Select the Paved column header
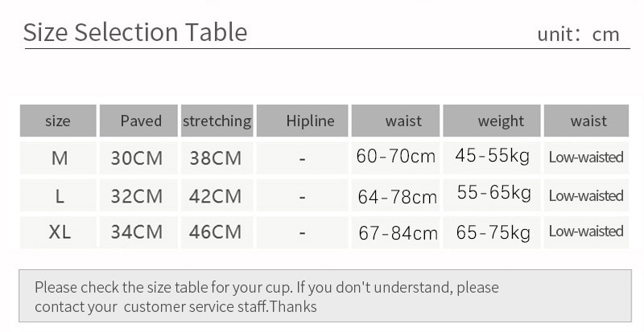Image resolution: width=644 pixels, height=332 pixels. pos(138,121)
